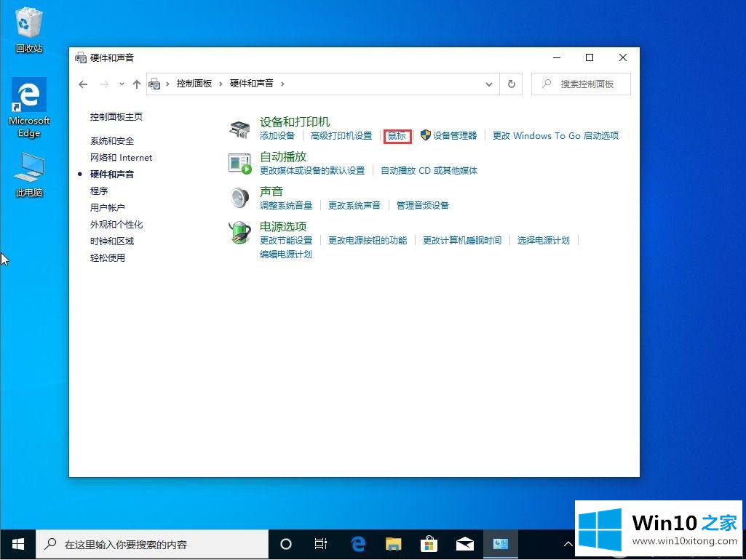746x560 pixels.
Task: Open the 电源选项 heading
Action: [283, 227]
